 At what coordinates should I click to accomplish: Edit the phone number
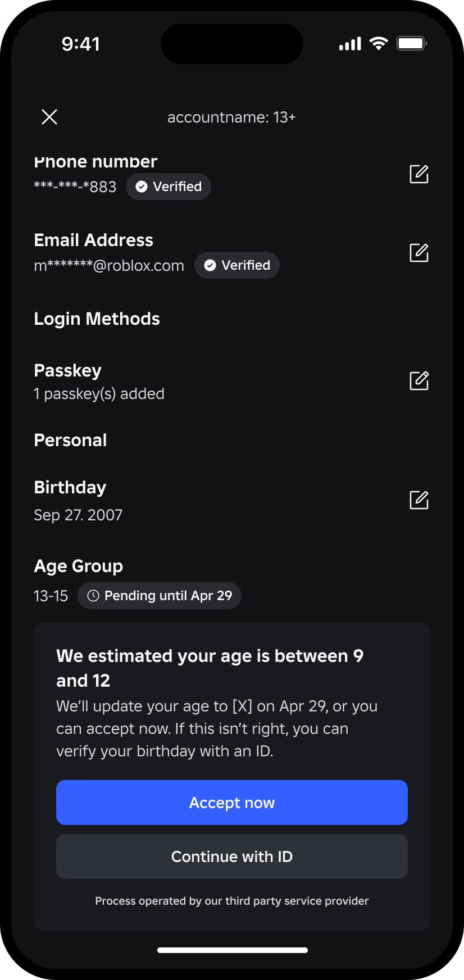[x=419, y=174]
